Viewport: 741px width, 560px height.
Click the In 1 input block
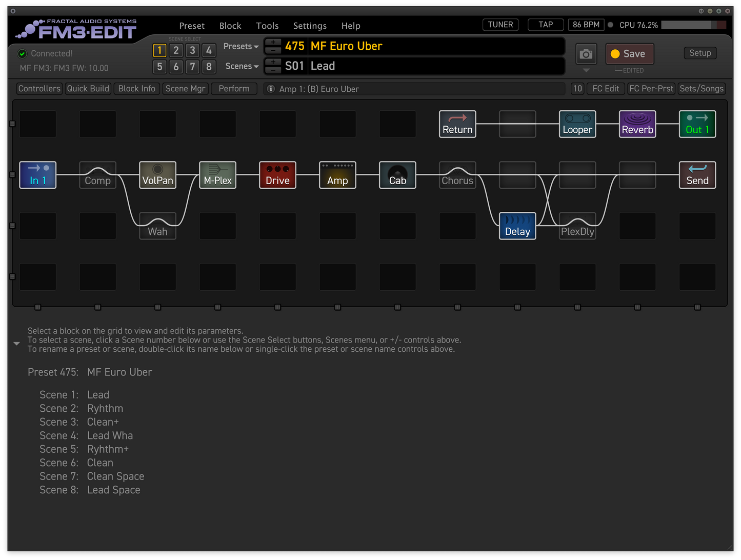click(37, 175)
